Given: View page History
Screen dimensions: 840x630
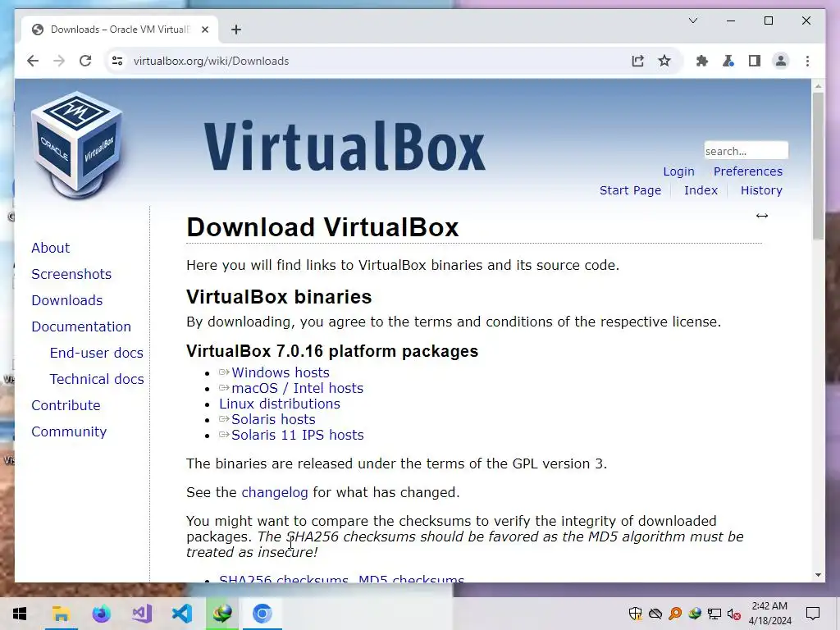Looking at the screenshot, I should coord(761,190).
